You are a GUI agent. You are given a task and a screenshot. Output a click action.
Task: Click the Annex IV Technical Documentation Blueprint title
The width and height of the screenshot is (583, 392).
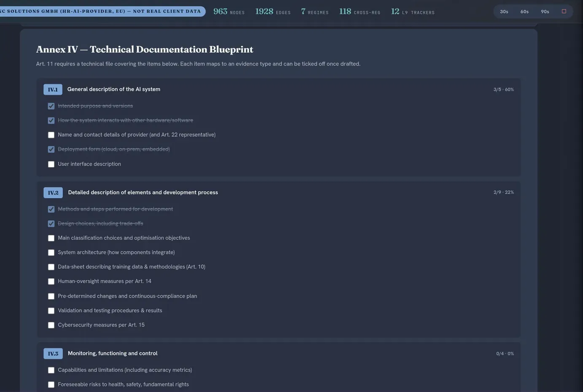point(145,49)
